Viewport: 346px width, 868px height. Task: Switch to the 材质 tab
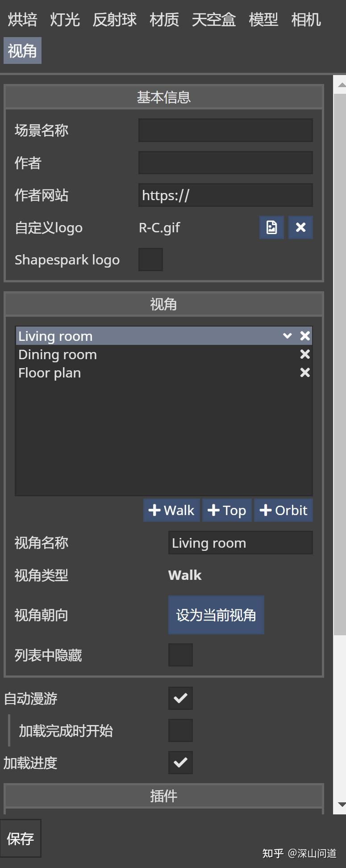[x=163, y=19]
